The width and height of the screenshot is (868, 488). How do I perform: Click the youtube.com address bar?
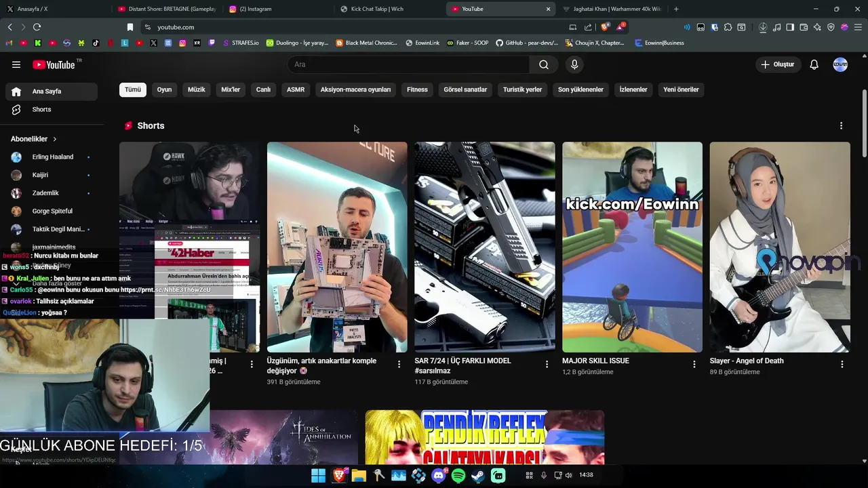coord(353,27)
